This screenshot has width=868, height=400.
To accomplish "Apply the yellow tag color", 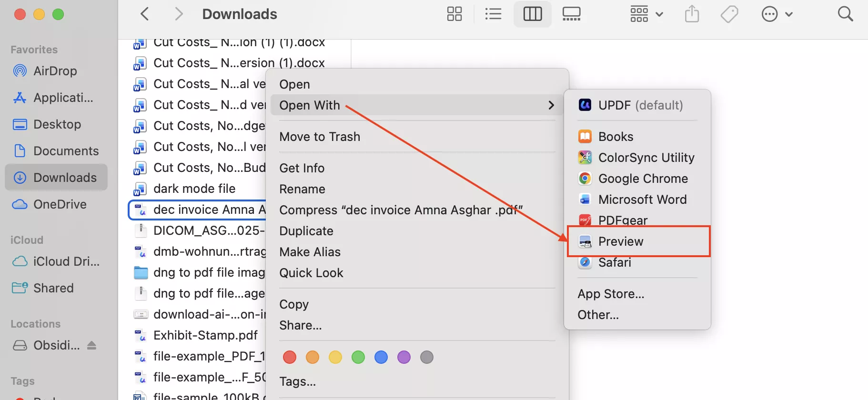I will [x=335, y=357].
